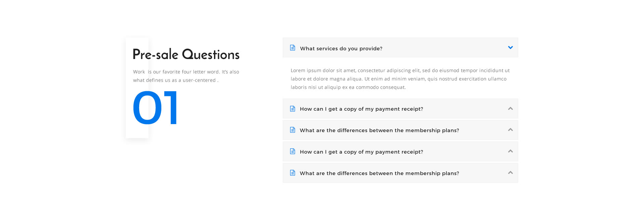Click the white card panel below the '01' number
The width and height of the screenshot is (644, 218).
(x=137, y=132)
